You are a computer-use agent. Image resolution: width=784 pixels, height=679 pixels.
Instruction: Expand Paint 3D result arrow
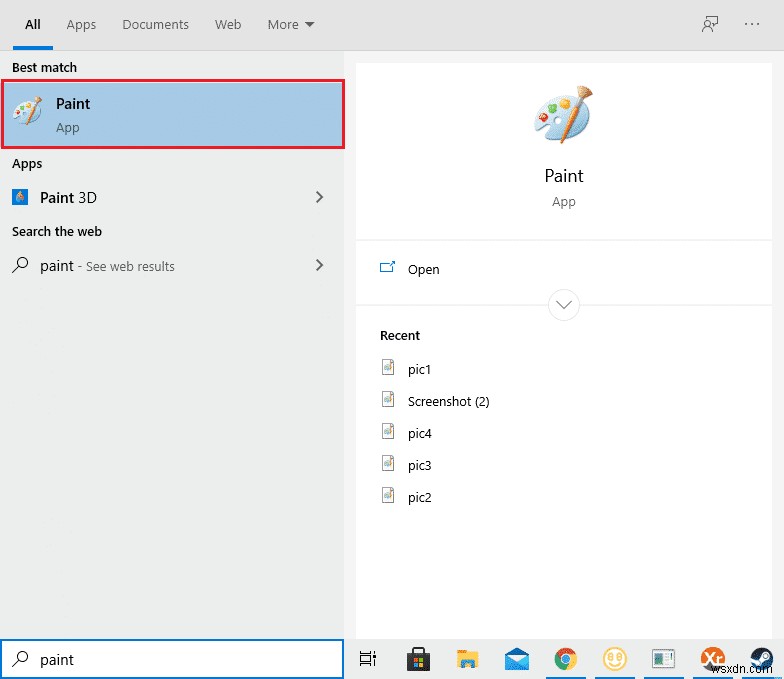tap(320, 198)
